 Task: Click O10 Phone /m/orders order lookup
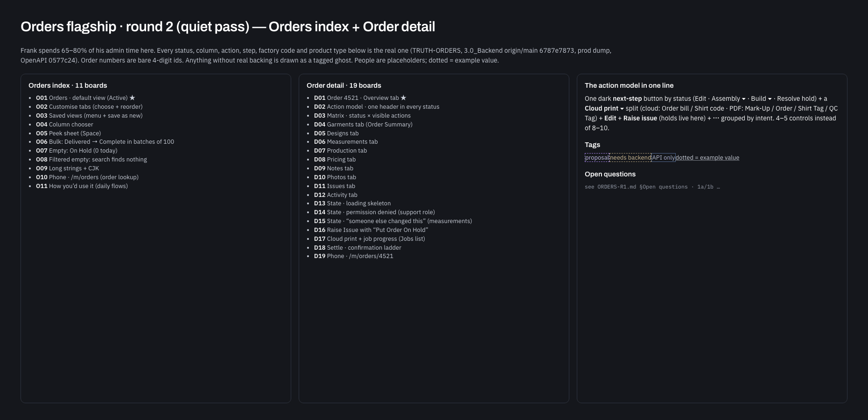pos(87,177)
